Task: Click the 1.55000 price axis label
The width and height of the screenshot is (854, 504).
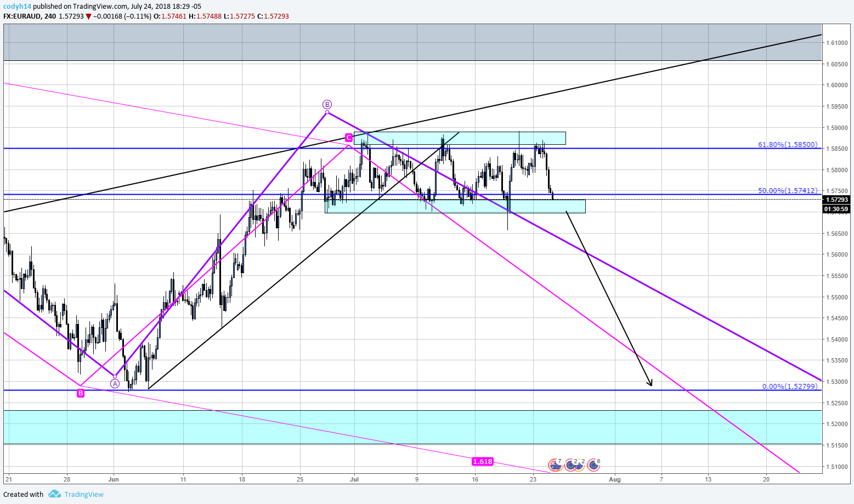Action: [x=838, y=297]
